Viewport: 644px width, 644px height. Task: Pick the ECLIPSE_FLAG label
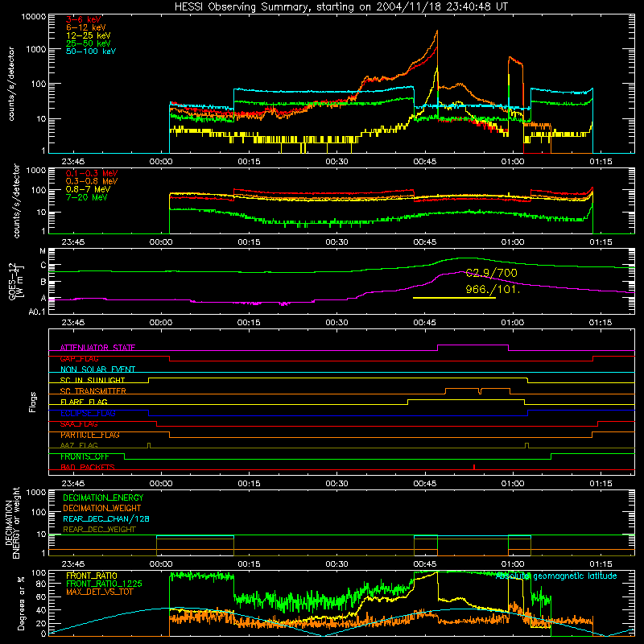tap(88, 413)
